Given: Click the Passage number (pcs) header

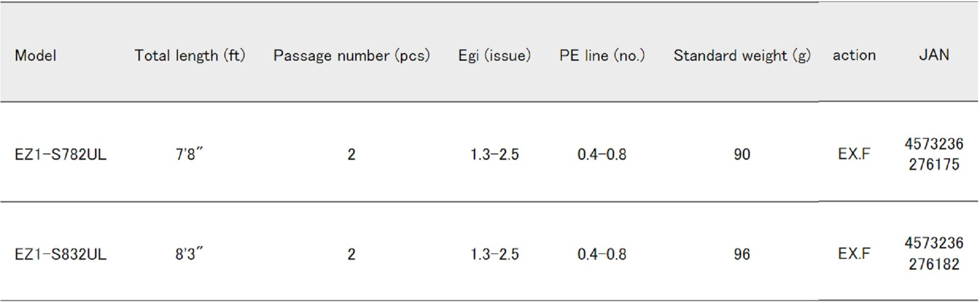Looking at the screenshot, I should (351, 55).
